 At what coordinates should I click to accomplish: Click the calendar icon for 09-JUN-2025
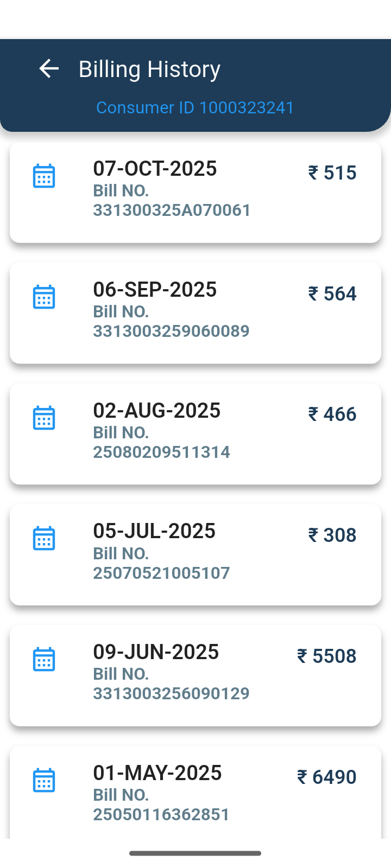[x=44, y=660]
